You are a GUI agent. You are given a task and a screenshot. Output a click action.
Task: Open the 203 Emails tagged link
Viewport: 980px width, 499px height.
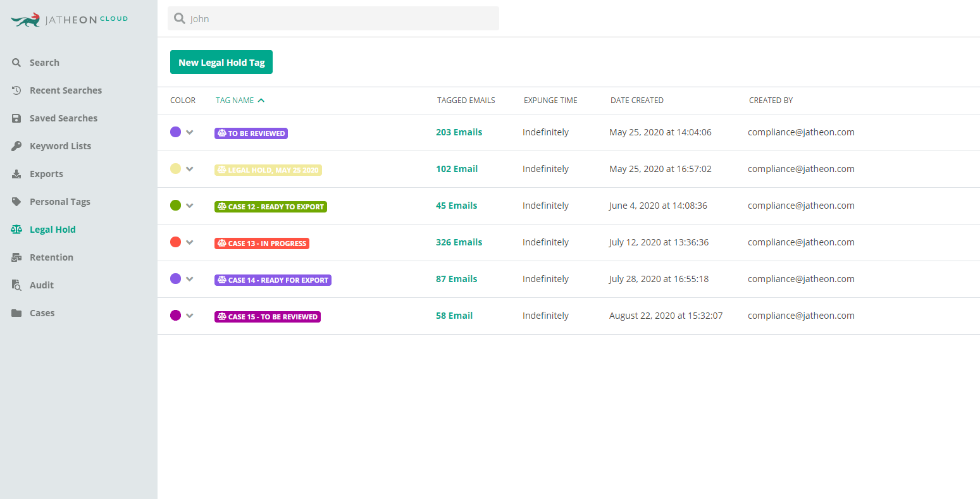pyautogui.click(x=459, y=132)
